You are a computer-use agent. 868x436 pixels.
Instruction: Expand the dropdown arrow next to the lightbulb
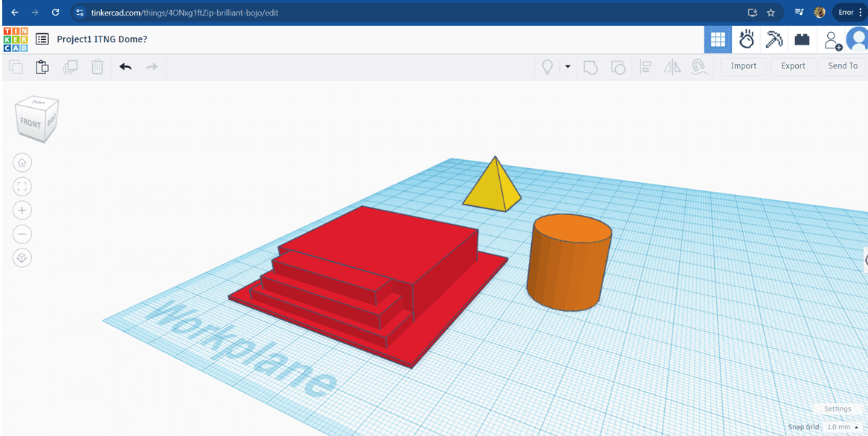pyautogui.click(x=568, y=67)
